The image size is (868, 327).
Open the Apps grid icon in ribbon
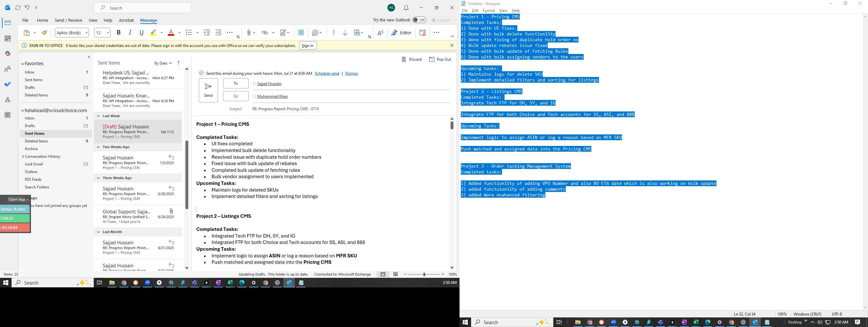[301, 33]
